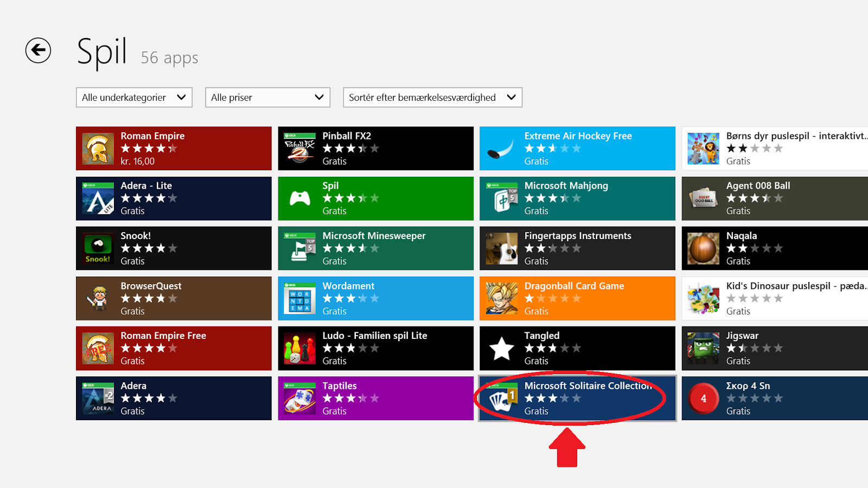Click the Adera - Lite app icon

[98, 198]
